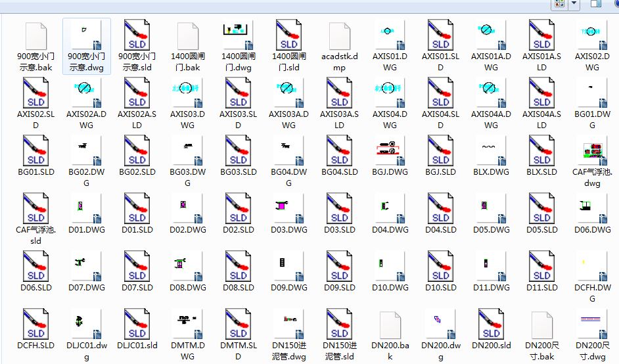Select the CAF气浮池.dwg drawing thumbnail
The height and width of the screenshot is (364, 619).
pos(592,151)
